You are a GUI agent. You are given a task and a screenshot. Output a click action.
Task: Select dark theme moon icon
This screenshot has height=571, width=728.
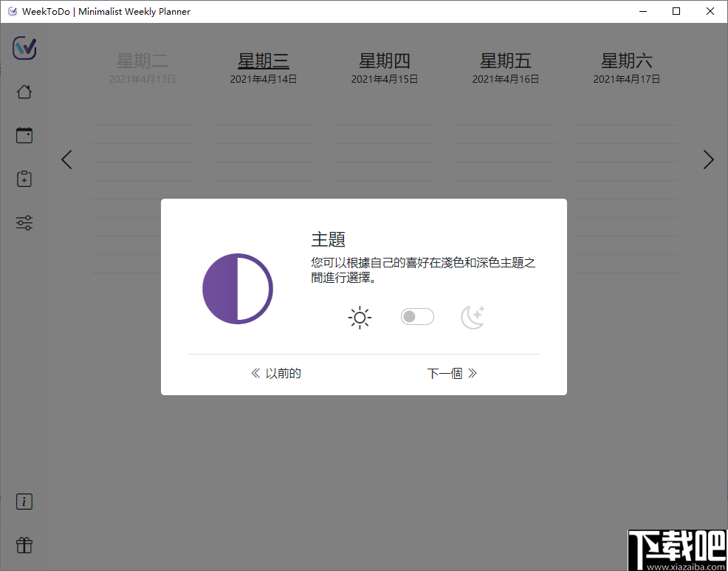tap(473, 318)
